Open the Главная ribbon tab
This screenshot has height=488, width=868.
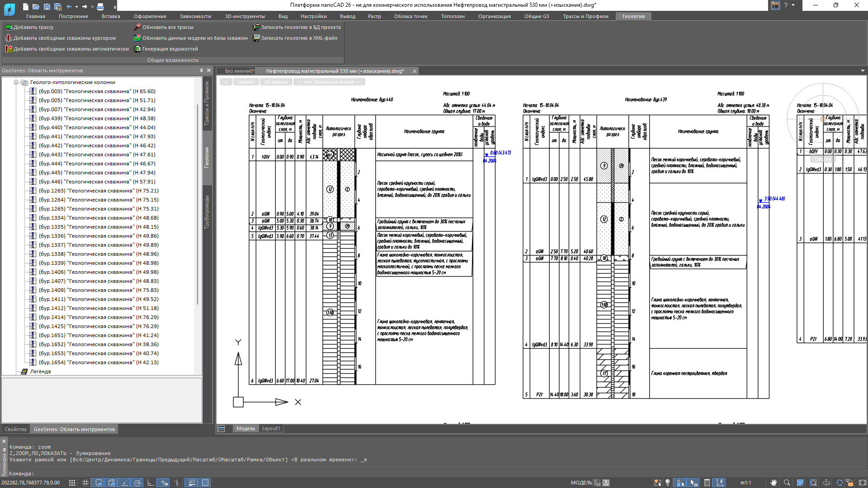[x=36, y=16]
